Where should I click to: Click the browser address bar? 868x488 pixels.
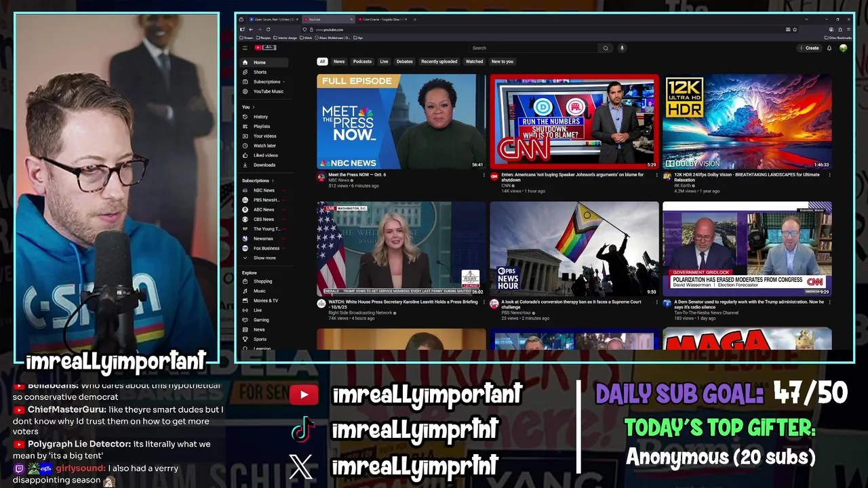pos(549,29)
